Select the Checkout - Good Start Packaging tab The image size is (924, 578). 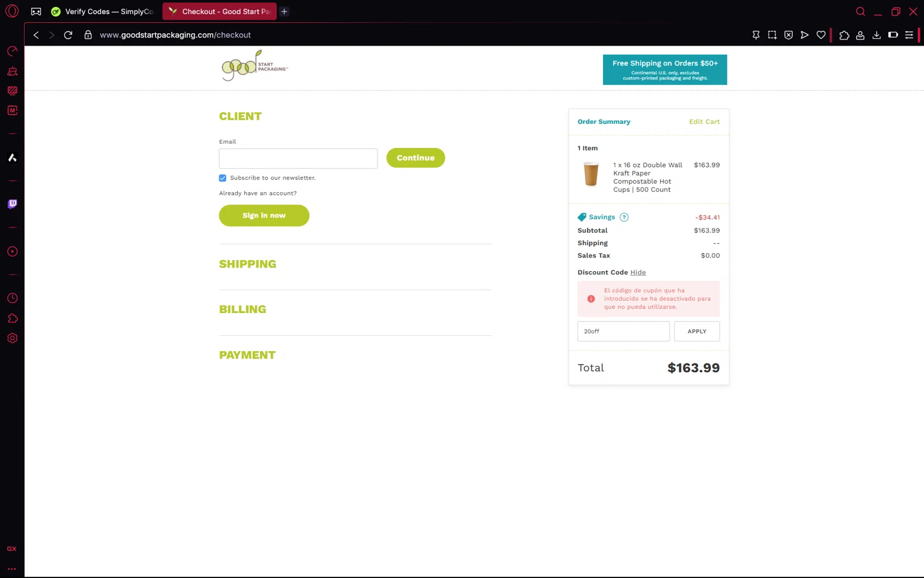pos(219,11)
